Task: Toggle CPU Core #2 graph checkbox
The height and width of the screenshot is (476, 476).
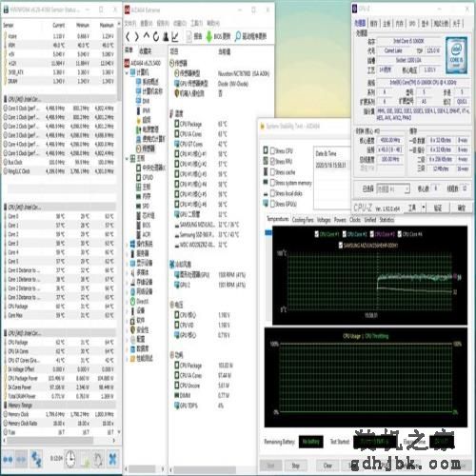Action: tap(345, 234)
